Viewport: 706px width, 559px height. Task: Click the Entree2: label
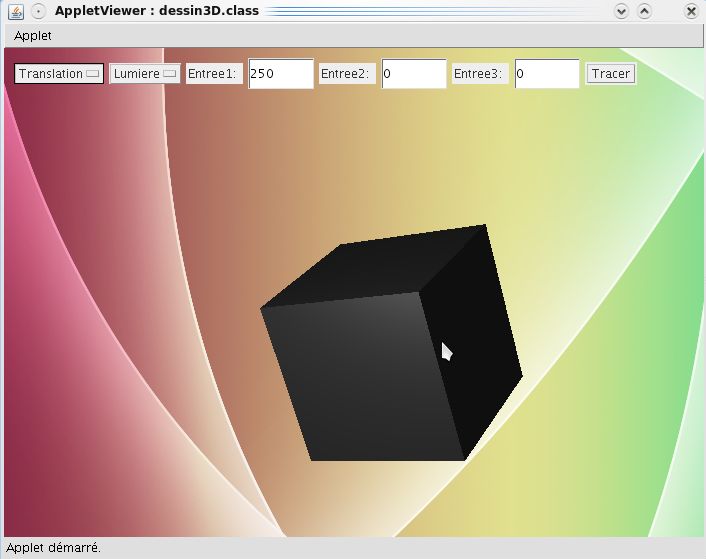coord(345,73)
